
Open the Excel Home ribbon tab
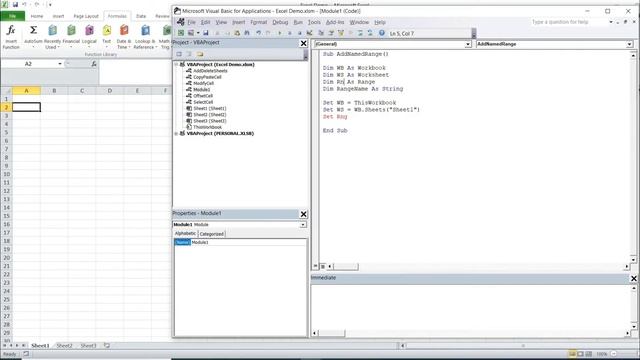(x=37, y=16)
